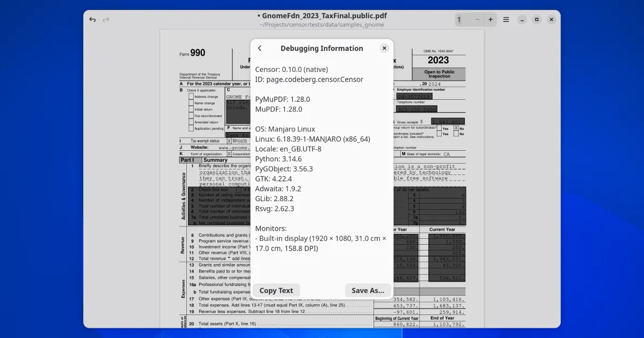Screen dimensions: 644x338
Task: Click the line 'Python: 3.14.6'
Action: [279, 159]
